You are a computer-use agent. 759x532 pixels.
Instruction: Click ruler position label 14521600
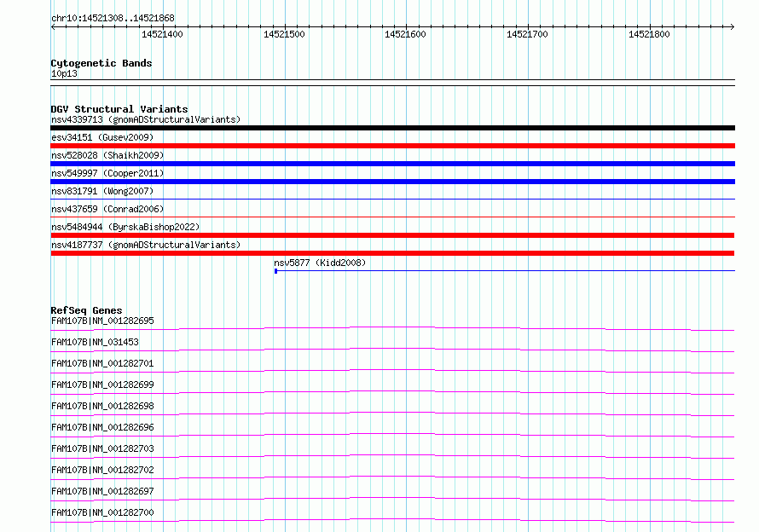click(x=405, y=34)
